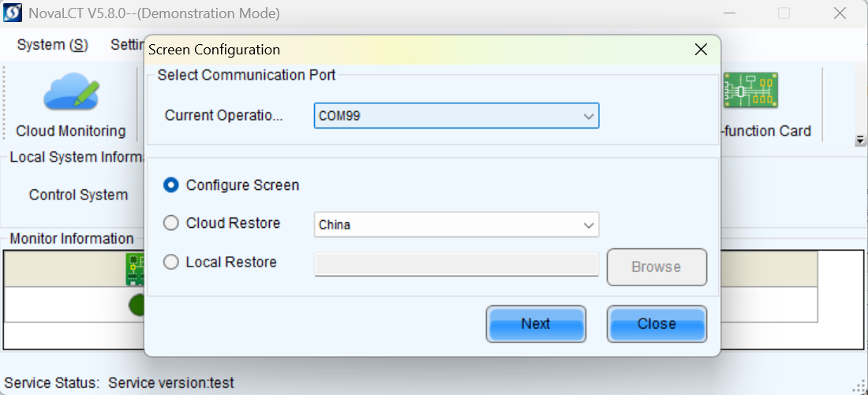Open Cloud Monitoring from the toolbar
Image resolution: width=868 pixels, height=395 pixels.
coord(70,104)
